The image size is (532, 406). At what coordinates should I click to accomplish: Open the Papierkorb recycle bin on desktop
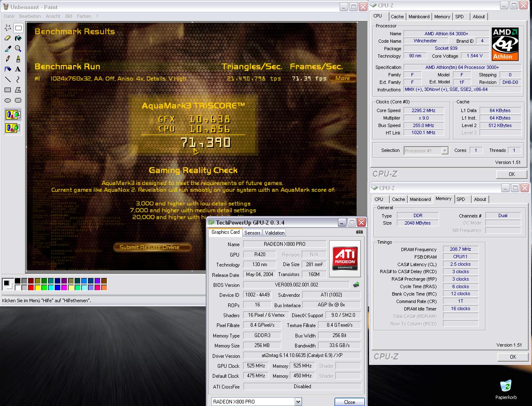point(506,389)
